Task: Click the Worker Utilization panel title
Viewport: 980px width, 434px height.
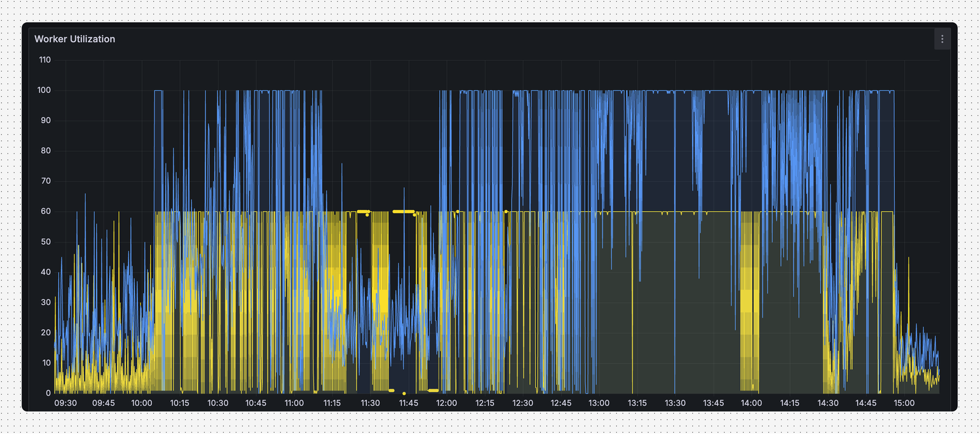Action: [x=75, y=39]
